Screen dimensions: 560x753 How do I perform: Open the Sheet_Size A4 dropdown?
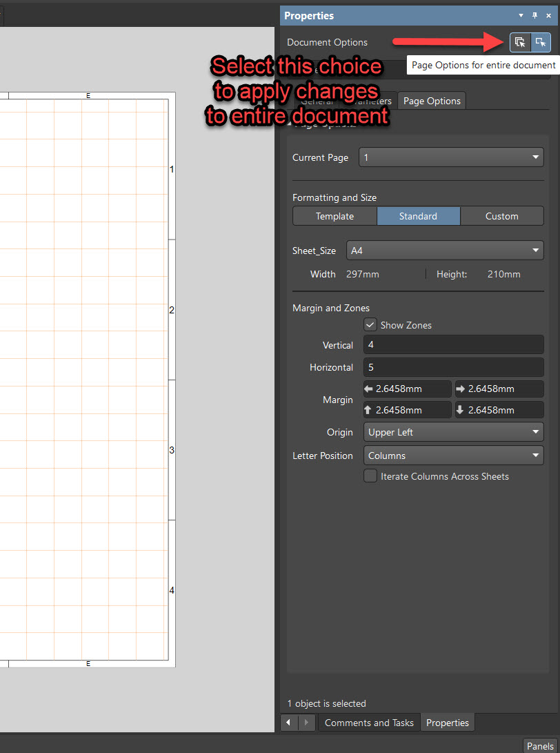[445, 251]
